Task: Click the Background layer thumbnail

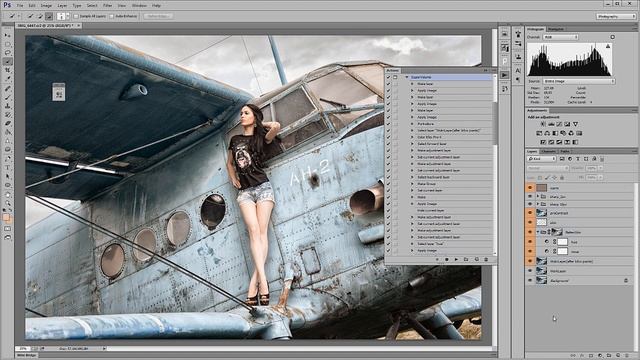Action: [541, 280]
